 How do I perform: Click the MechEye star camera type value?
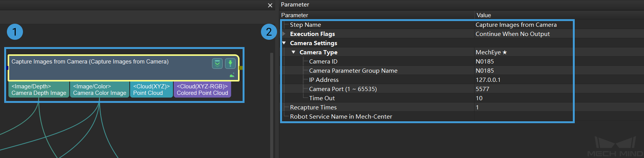click(491, 52)
